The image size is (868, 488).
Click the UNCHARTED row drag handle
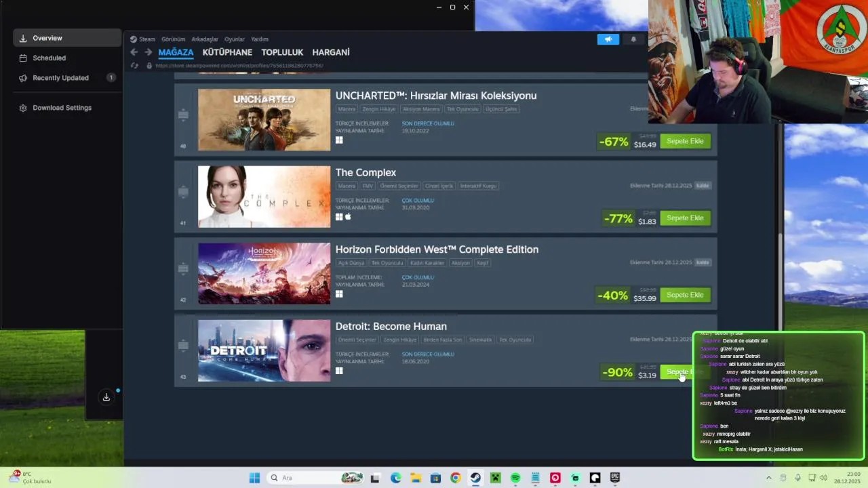pos(183,115)
